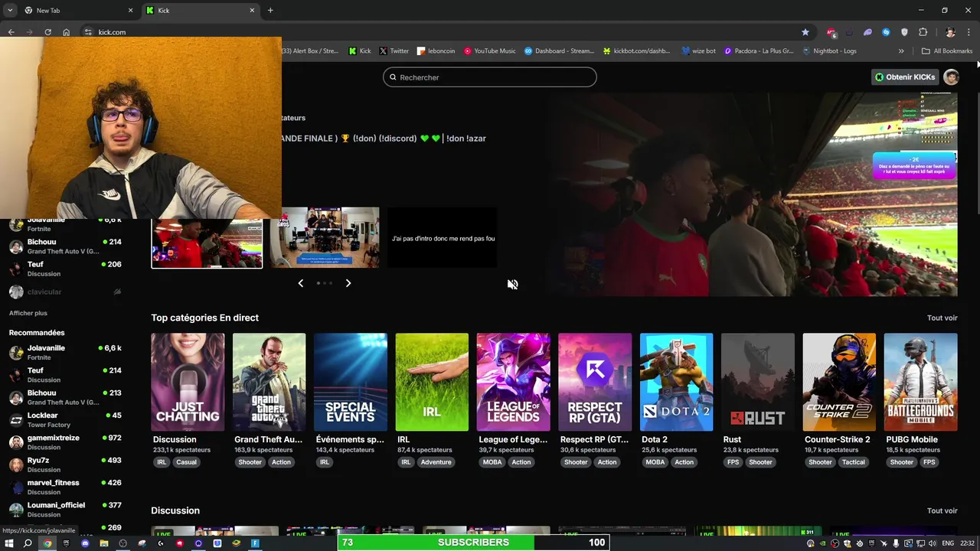Screen dimensions: 980x551
Task: Open recommended channel gamemixtreize
Action: tap(65, 442)
